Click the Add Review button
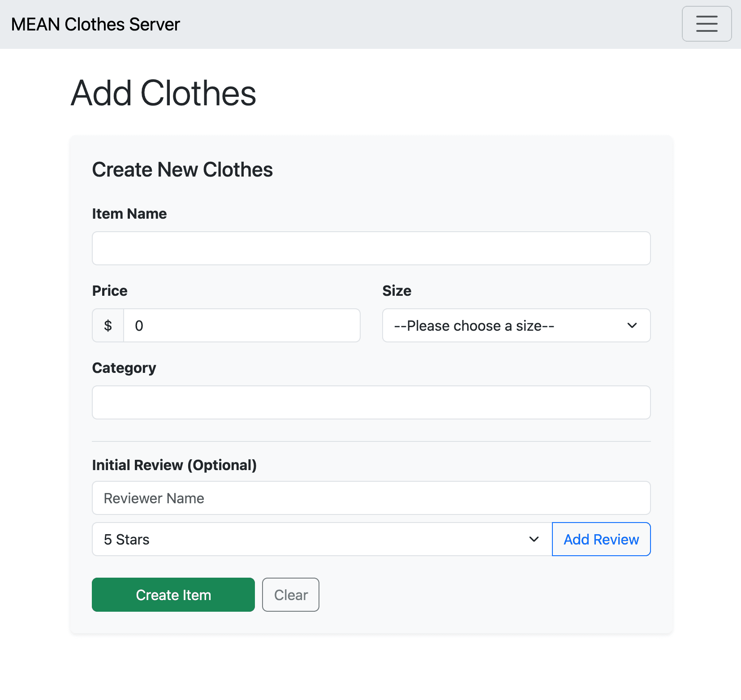This screenshot has height=700, width=741. [601, 539]
